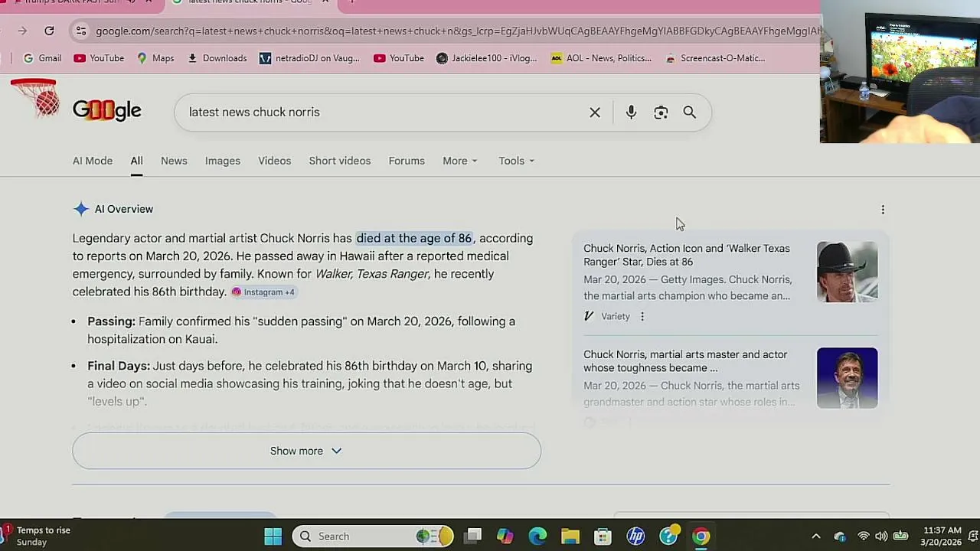Open Task View on the taskbar

tap(472, 536)
